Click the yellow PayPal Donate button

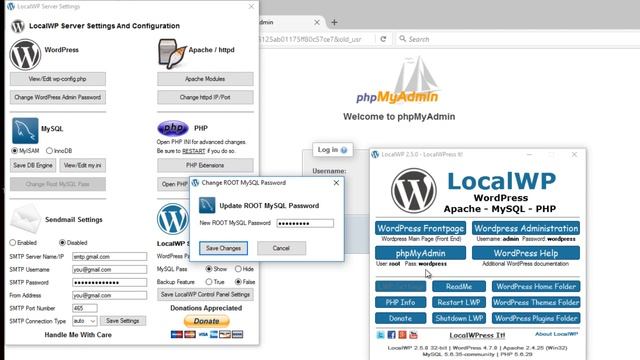(x=207, y=321)
